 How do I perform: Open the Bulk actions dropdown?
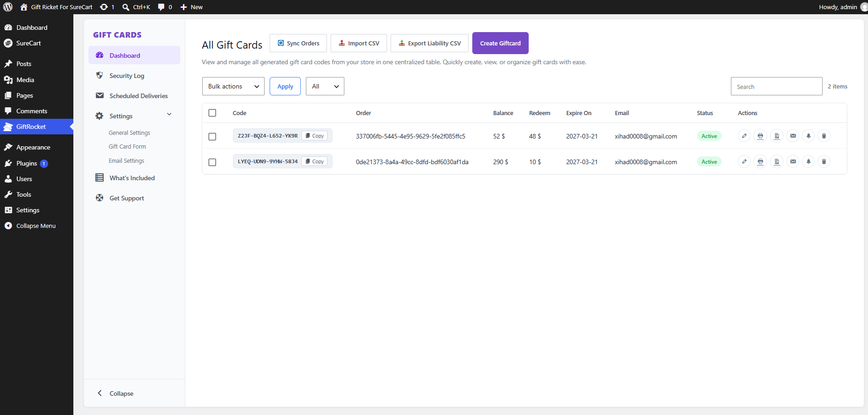pyautogui.click(x=233, y=86)
